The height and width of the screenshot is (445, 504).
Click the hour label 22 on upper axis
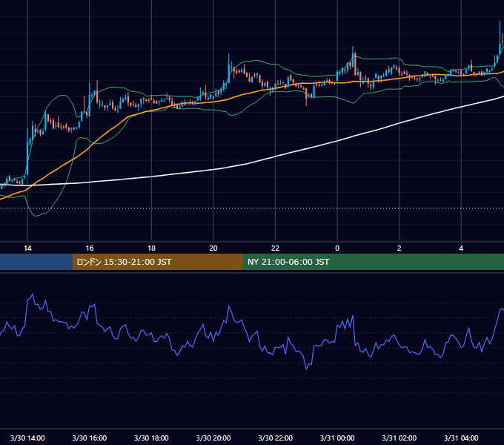pos(275,248)
